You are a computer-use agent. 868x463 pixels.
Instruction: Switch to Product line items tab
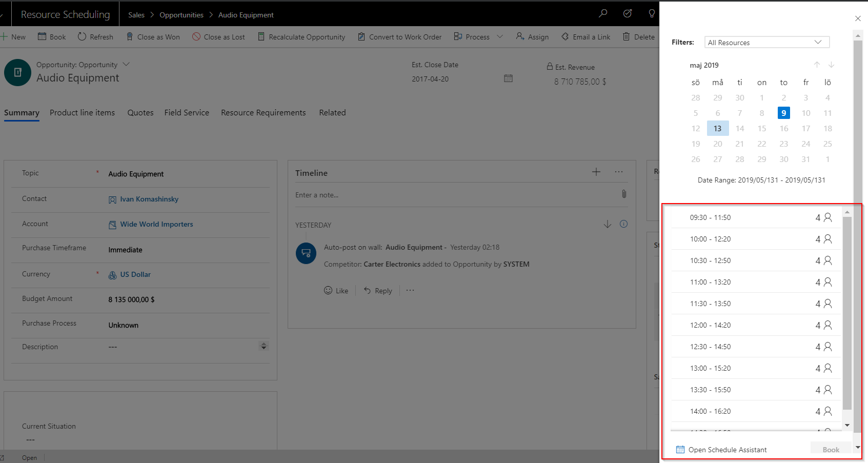pyautogui.click(x=82, y=113)
